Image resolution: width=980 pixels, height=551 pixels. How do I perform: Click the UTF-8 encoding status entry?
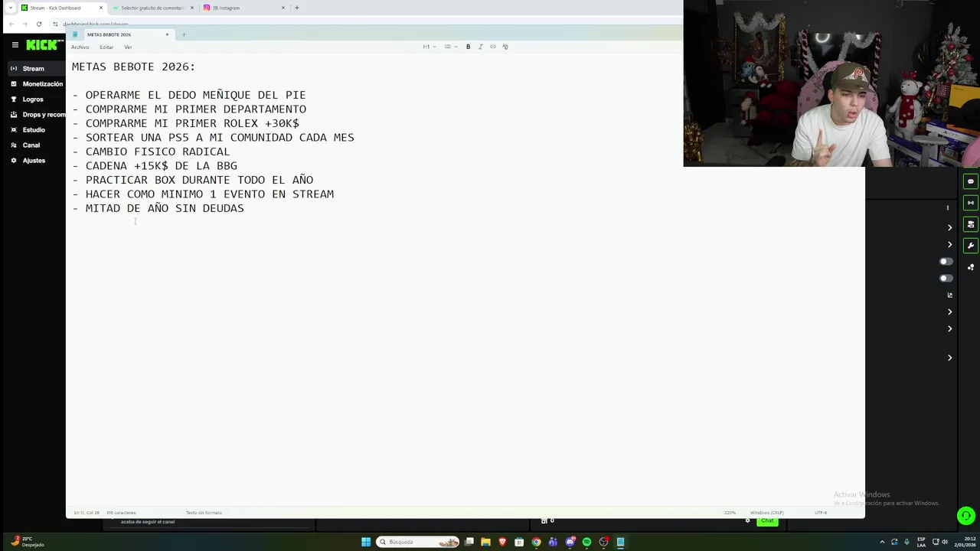pyautogui.click(x=821, y=513)
